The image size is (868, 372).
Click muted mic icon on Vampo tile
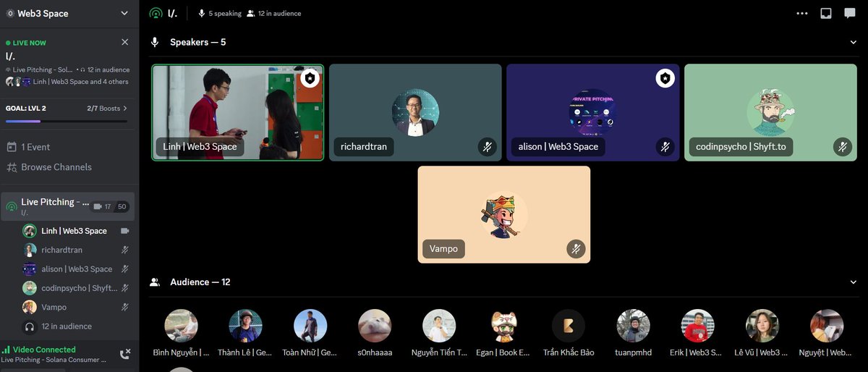click(x=576, y=249)
